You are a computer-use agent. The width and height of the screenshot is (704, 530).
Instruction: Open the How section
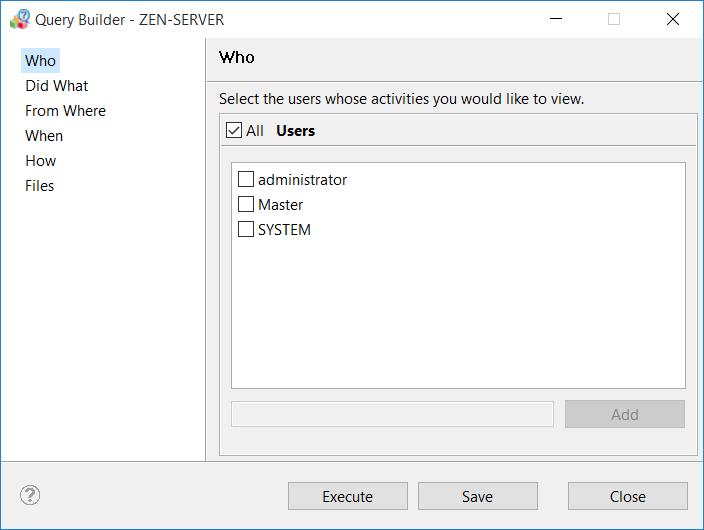point(41,161)
